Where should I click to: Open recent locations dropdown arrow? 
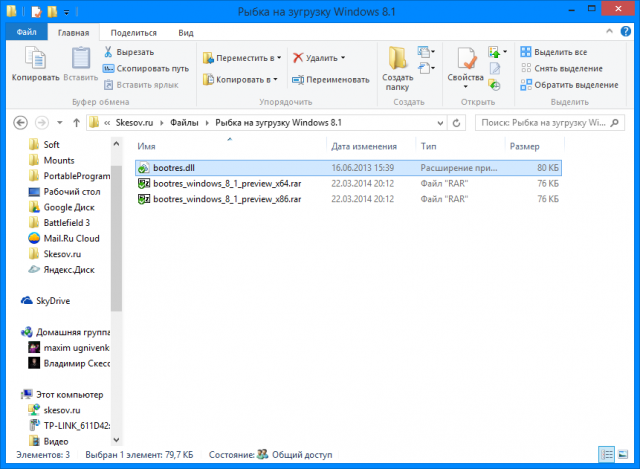60,122
